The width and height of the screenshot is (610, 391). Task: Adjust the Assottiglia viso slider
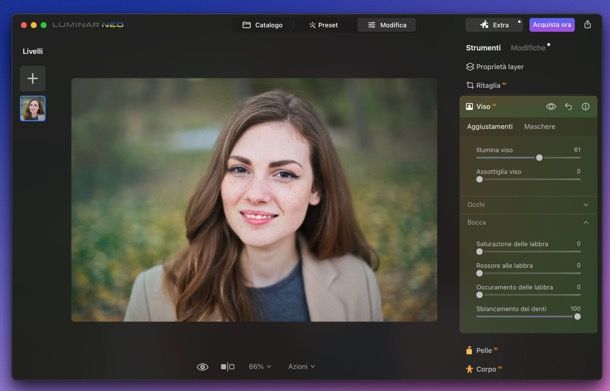point(480,179)
